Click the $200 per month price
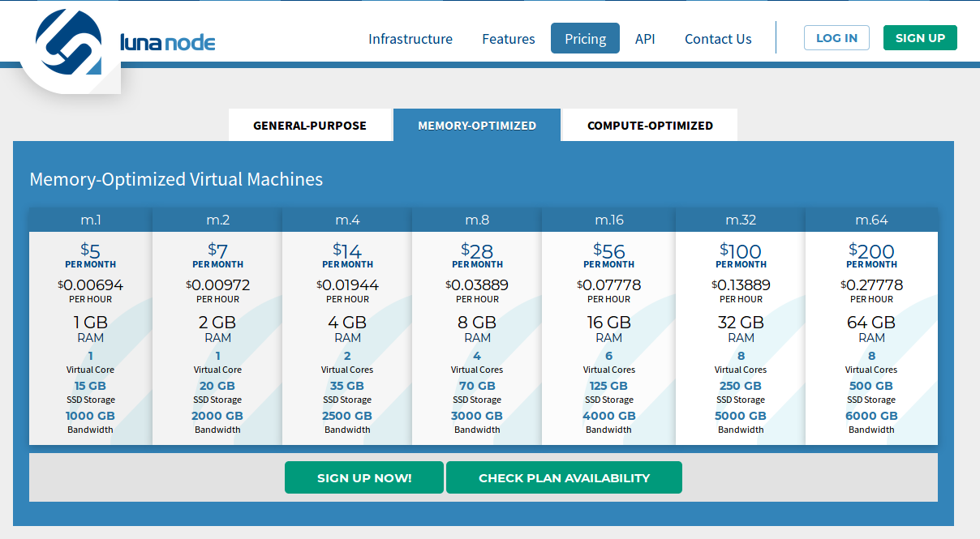 (x=871, y=250)
